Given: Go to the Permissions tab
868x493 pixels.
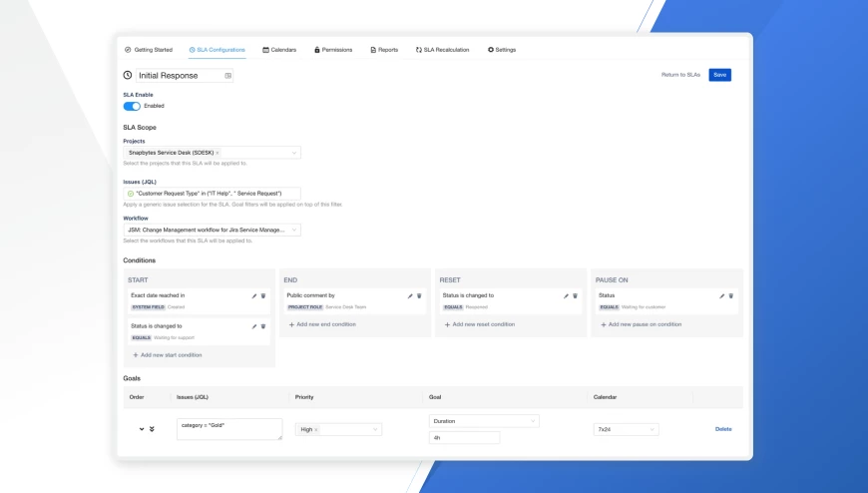Looking at the screenshot, I should [333, 50].
